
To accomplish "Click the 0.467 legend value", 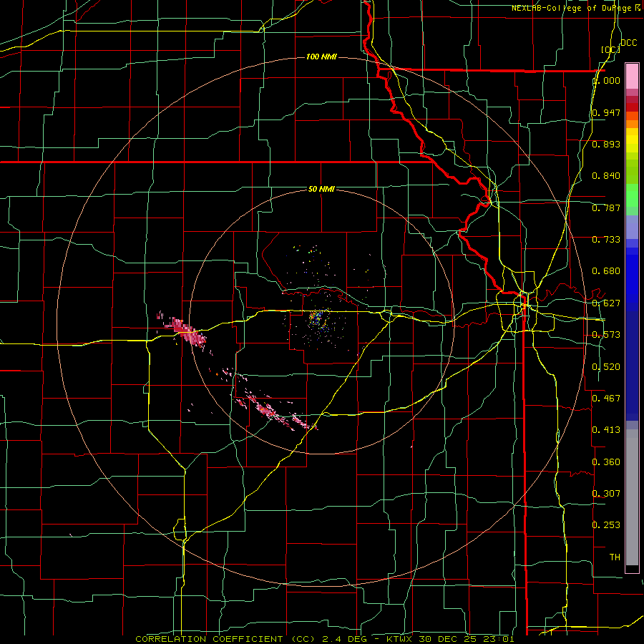I will click(606, 399).
